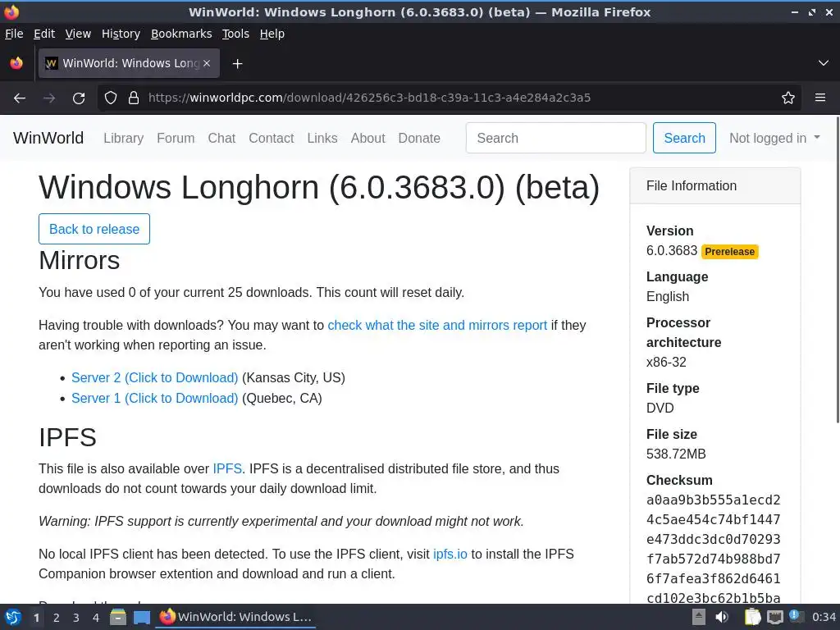The image size is (840, 630).
Task: Visit the ipfs.io link
Action: tap(450, 554)
